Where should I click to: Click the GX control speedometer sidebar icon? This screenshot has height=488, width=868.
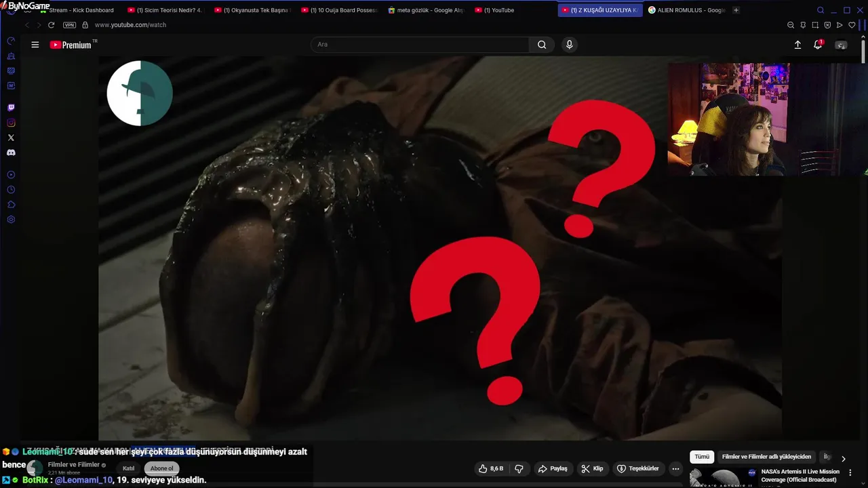tap(11, 41)
